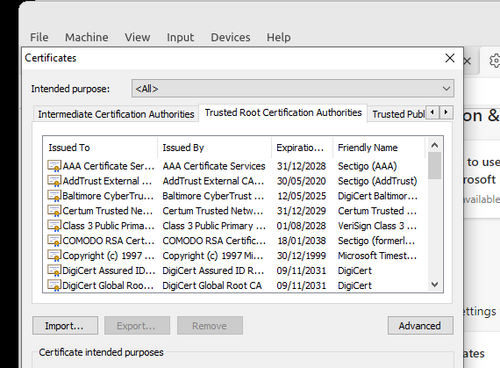This screenshot has height=368, width=500.
Task: Click friendly name 'VeriSign Class 3 ...'
Action: [x=377, y=226]
